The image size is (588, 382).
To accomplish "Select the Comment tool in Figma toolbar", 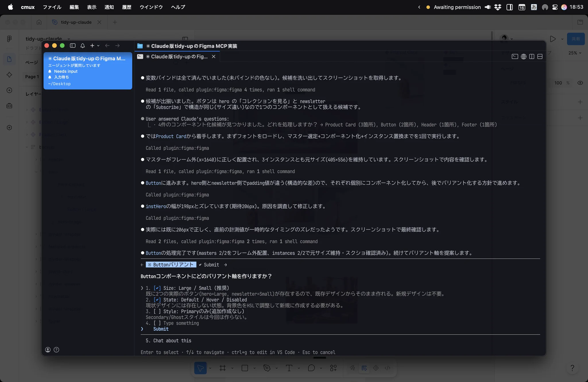I will [x=311, y=368].
